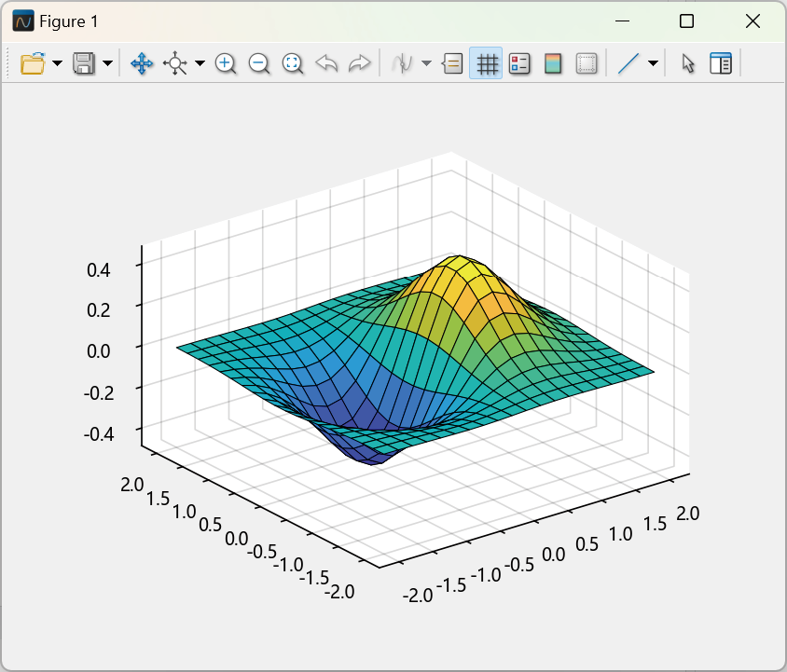Save the figure with floppy disk icon
The width and height of the screenshot is (787, 672).
(84, 63)
